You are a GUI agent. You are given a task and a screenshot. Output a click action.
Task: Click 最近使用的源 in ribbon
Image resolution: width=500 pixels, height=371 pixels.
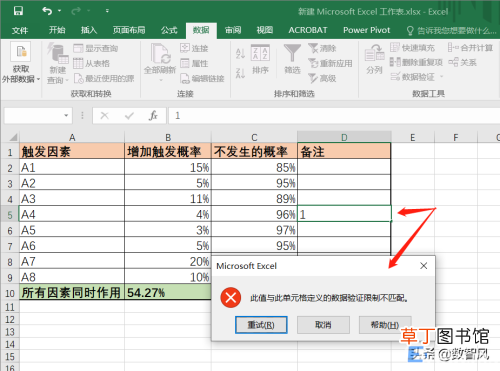coord(104,79)
